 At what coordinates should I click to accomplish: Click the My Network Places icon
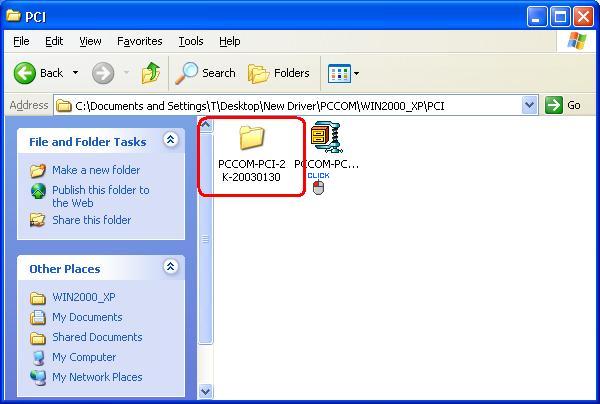(38, 378)
